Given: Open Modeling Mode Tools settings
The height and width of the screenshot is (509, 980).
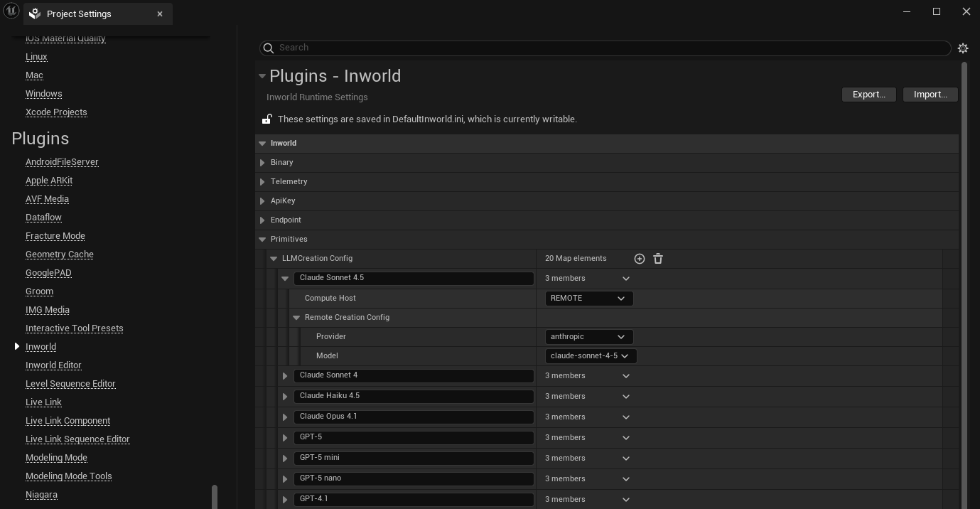Looking at the screenshot, I should pyautogui.click(x=68, y=476).
